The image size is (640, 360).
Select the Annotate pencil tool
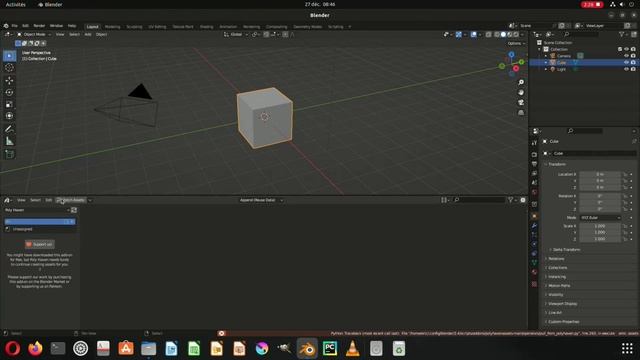[x=9, y=129]
